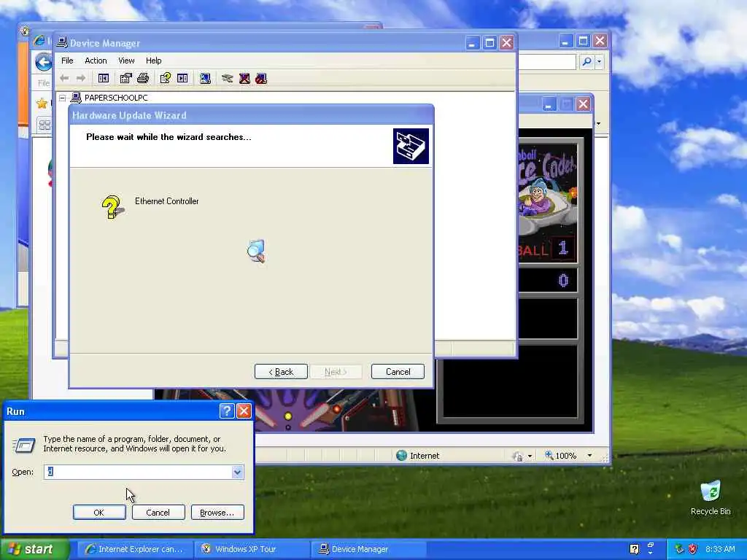Click the Run dialog help question mark button
The height and width of the screenshot is (560, 747).
(227, 411)
